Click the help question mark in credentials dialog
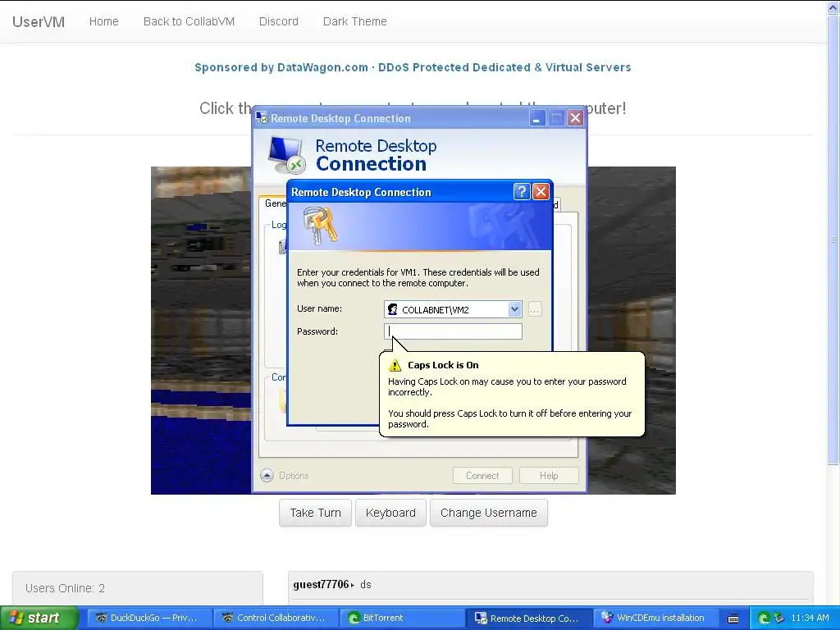The width and height of the screenshot is (840, 630). [x=522, y=191]
